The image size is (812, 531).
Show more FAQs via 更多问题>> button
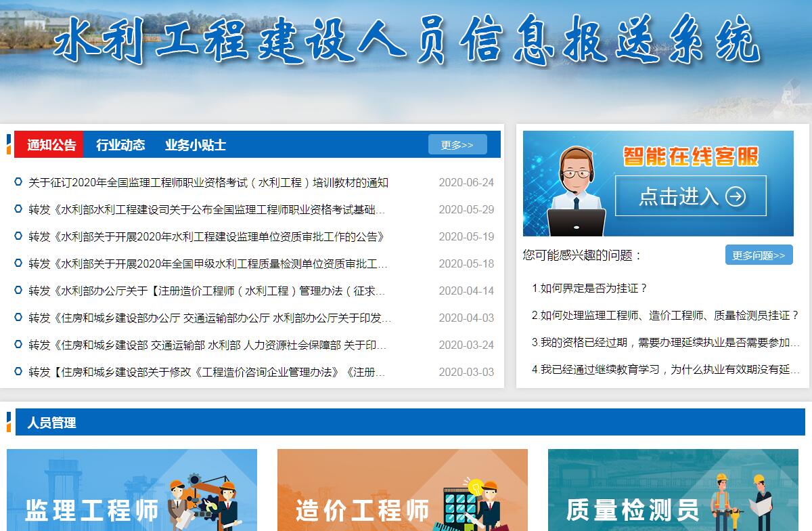pos(758,255)
